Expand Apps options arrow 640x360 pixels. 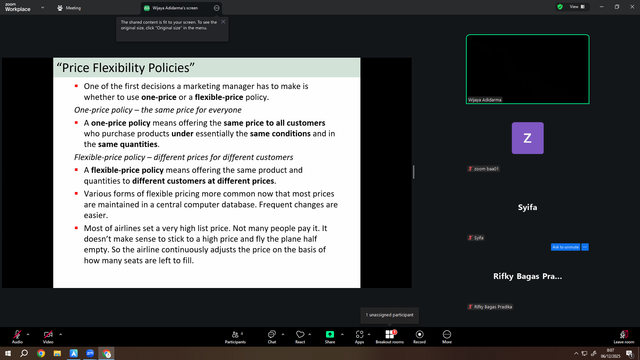369,334
